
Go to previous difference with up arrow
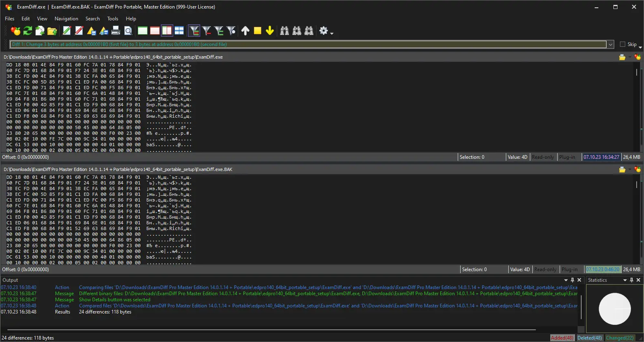click(x=245, y=31)
